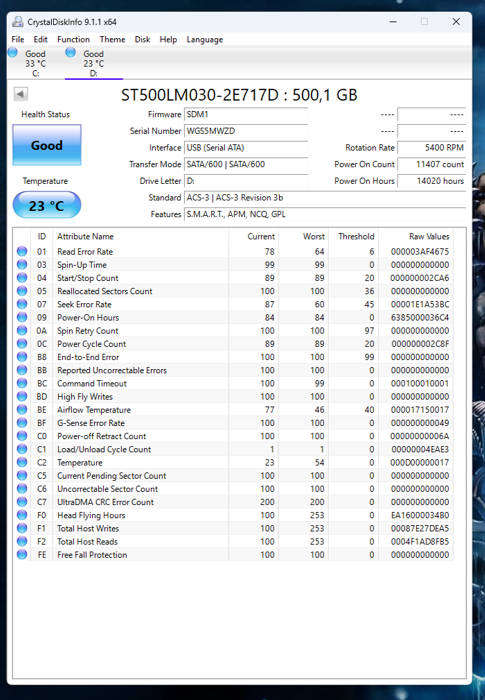Click status icon for Seek Error Rate

point(21,304)
